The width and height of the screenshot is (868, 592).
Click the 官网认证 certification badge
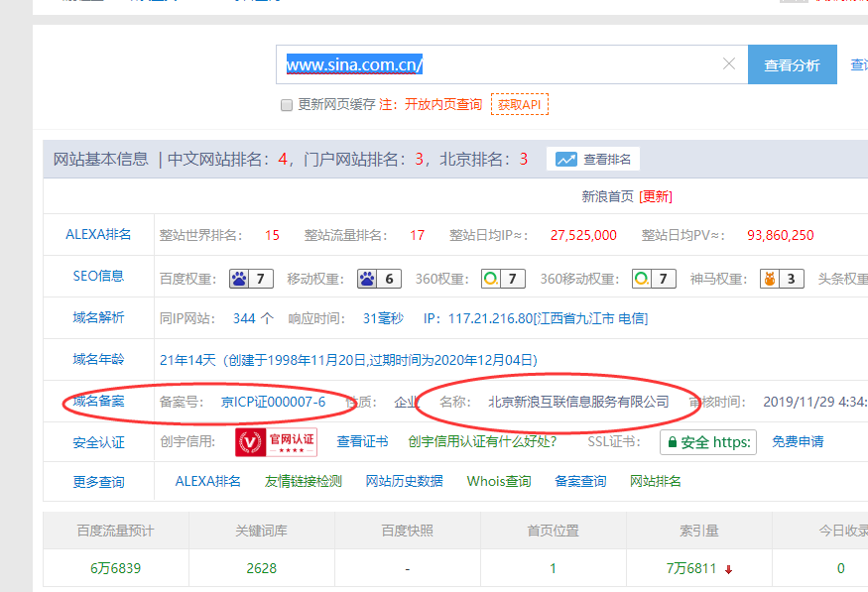coord(276,441)
